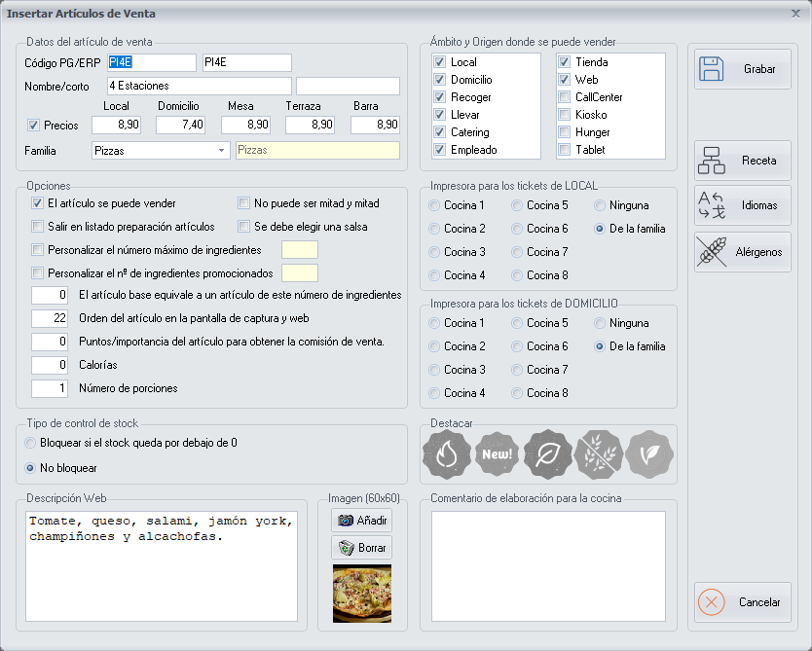Check 'Se debe elegir una salsa'
This screenshot has height=651, width=812.
coord(245,227)
